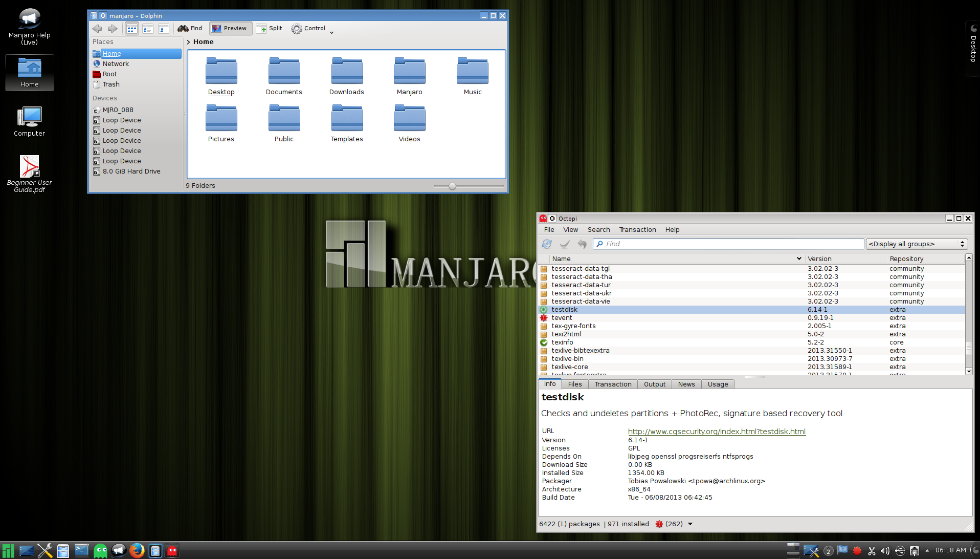Adjust the Dolphin icon zoom slider
Screen dimensions: 980x559
pos(452,186)
